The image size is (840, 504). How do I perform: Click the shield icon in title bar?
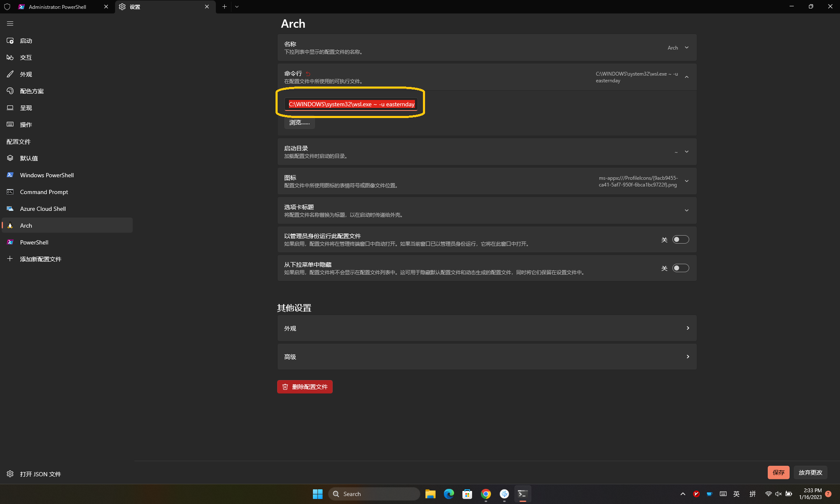click(7, 7)
